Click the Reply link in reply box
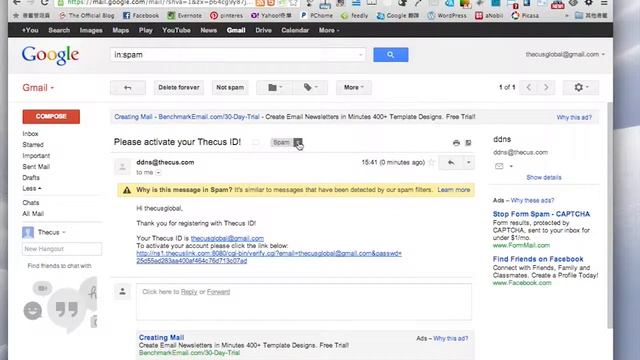 tap(189, 292)
